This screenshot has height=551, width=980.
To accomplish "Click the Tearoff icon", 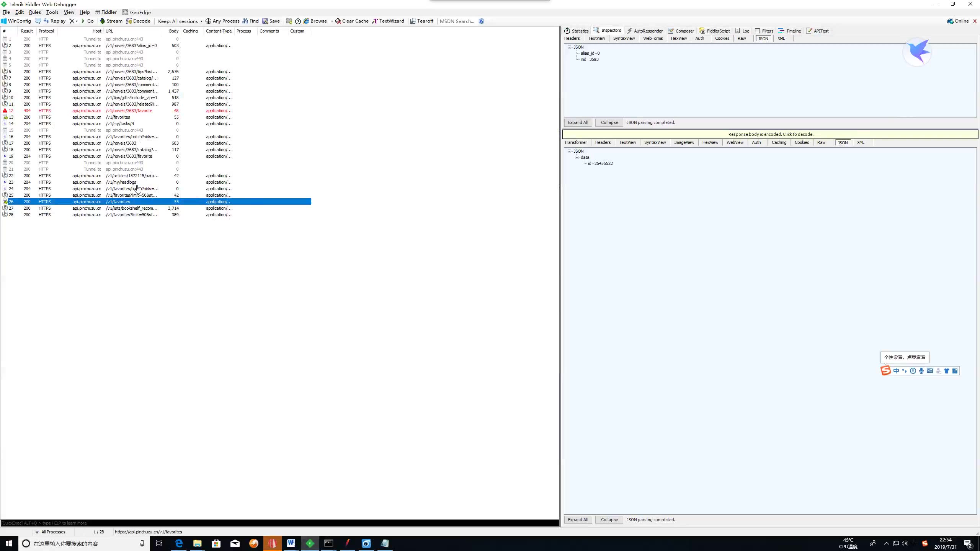I will [413, 21].
